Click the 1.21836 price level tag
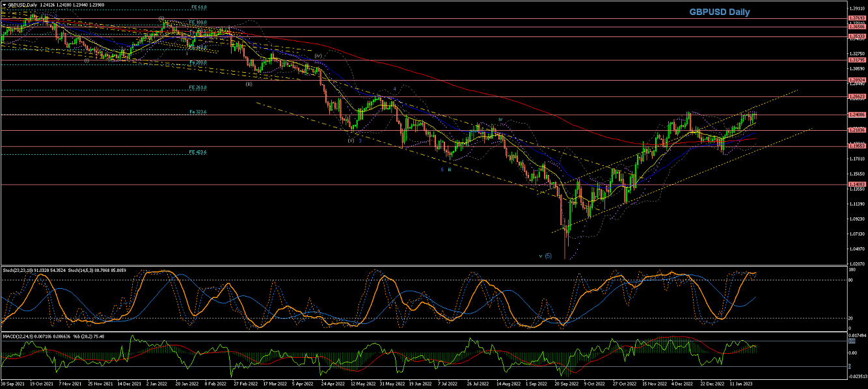Screen dimensions: 868x389 (x=856, y=130)
